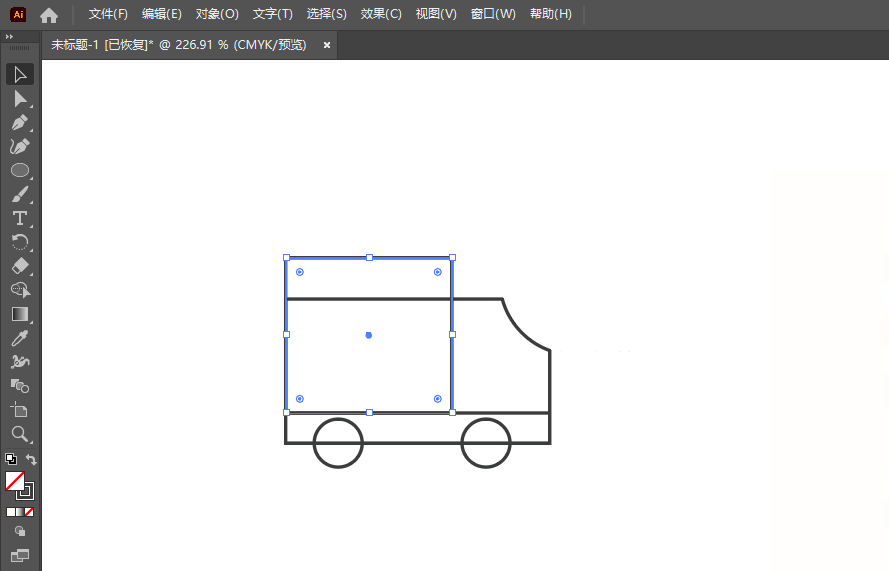Set paint to None
The width and height of the screenshot is (889, 571).
(29, 512)
